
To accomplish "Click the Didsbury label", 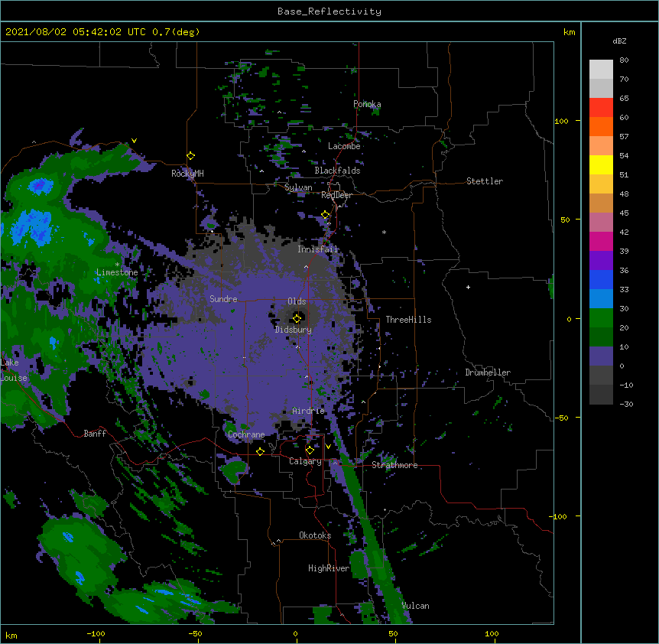I will [x=294, y=330].
